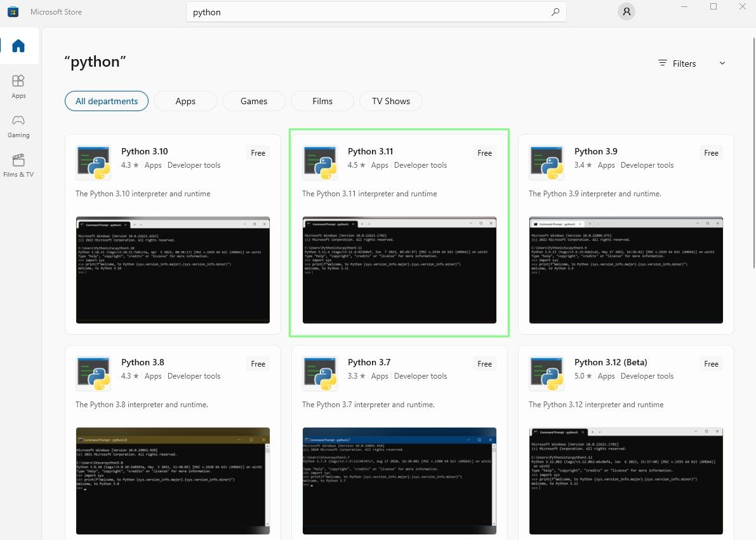Open the Python 3.10 app page
This screenshot has width=756, height=540.
tap(145, 151)
